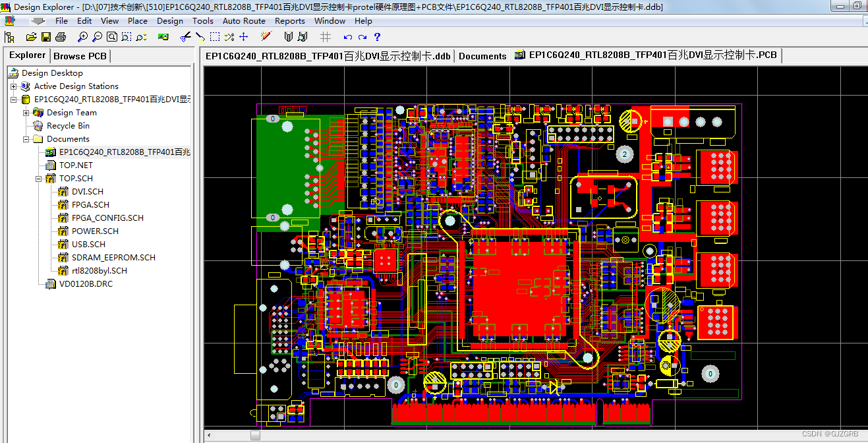Expand the Design Team node
The height and width of the screenshot is (443, 868).
(26, 112)
